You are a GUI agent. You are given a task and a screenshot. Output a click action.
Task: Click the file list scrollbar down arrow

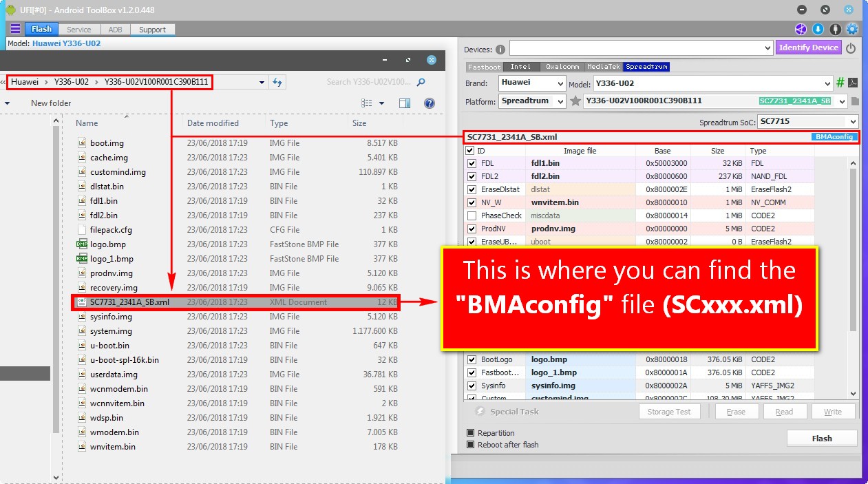(x=56, y=476)
